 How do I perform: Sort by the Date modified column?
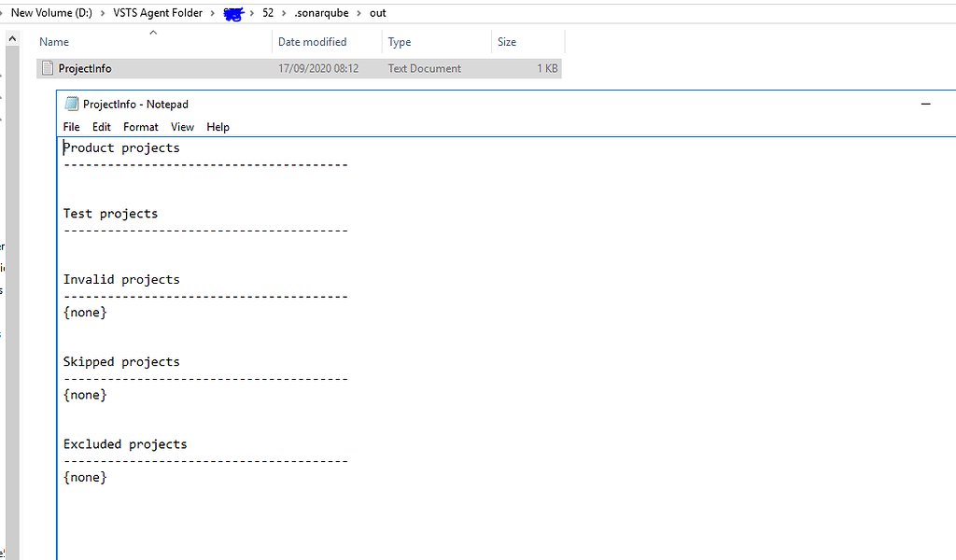[x=315, y=42]
